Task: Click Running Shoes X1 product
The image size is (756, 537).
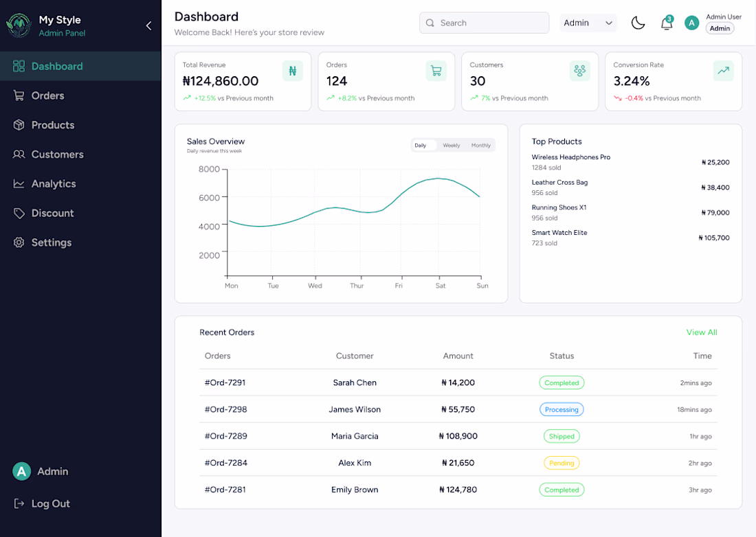Action: pyautogui.click(x=559, y=207)
